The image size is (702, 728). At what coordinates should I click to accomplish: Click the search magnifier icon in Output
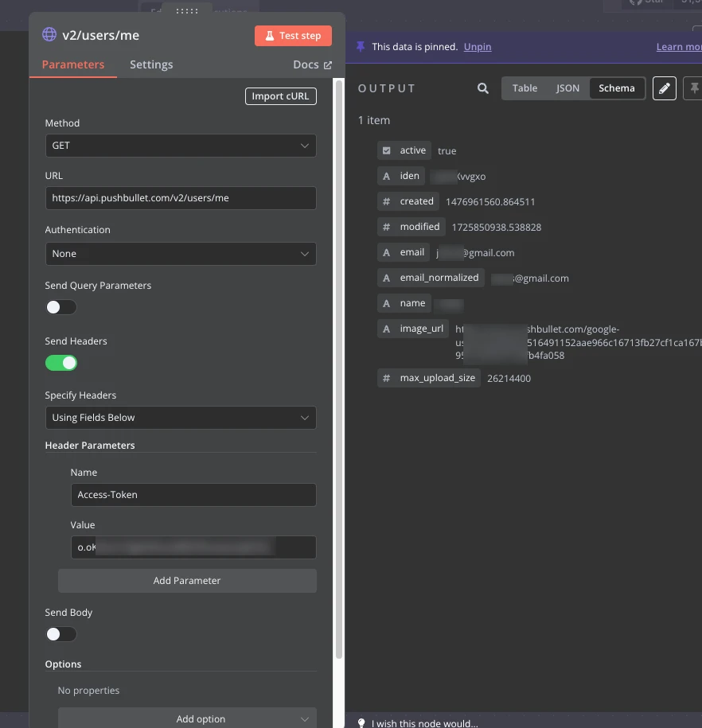pyautogui.click(x=482, y=88)
